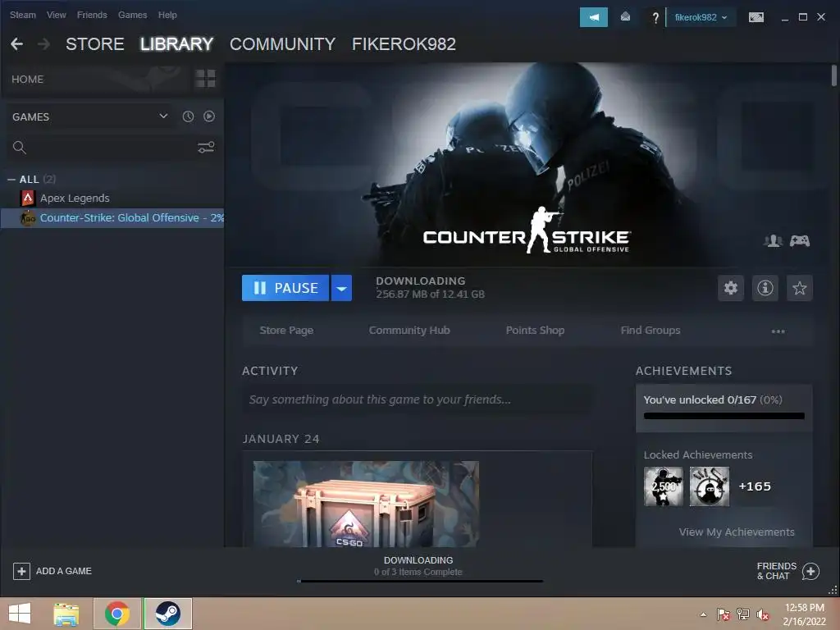Click View My Achievements link

click(x=737, y=532)
